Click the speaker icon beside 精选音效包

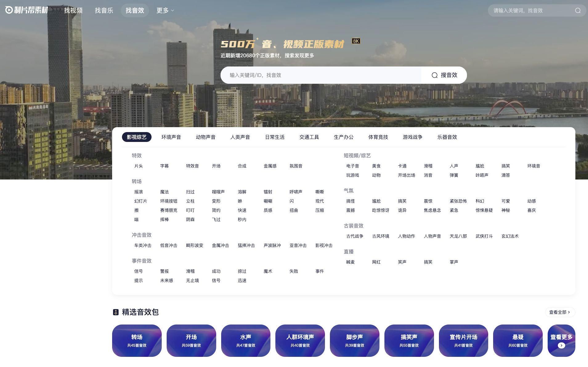tap(116, 312)
